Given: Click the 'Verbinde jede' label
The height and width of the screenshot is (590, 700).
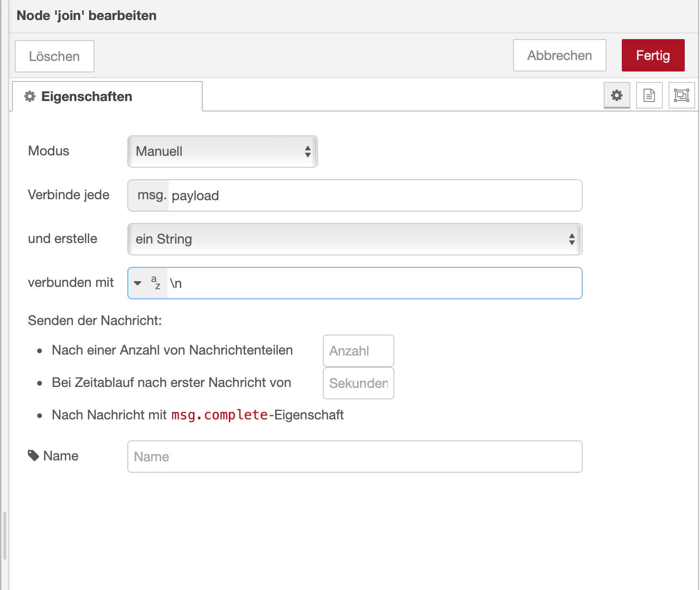Looking at the screenshot, I should tap(69, 195).
